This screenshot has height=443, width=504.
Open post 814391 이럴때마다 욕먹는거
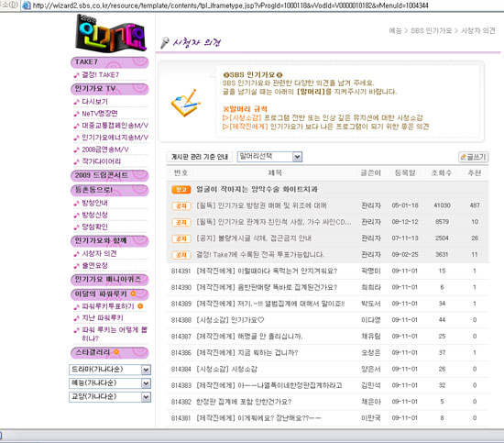(x=267, y=271)
